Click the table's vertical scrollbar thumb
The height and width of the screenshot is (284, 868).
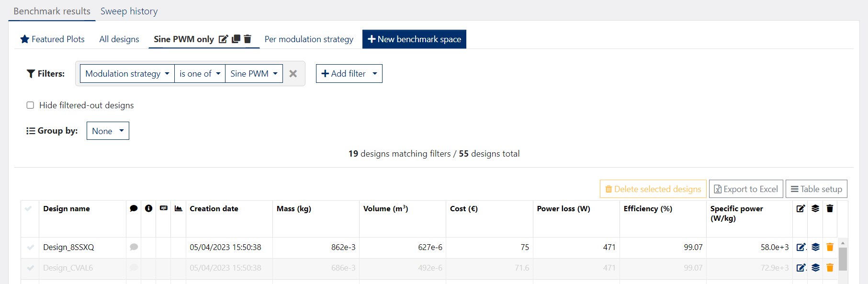[x=843, y=259]
